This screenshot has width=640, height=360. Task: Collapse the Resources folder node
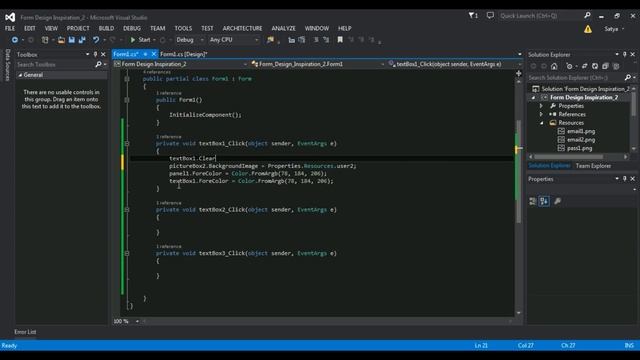click(542, 123)
